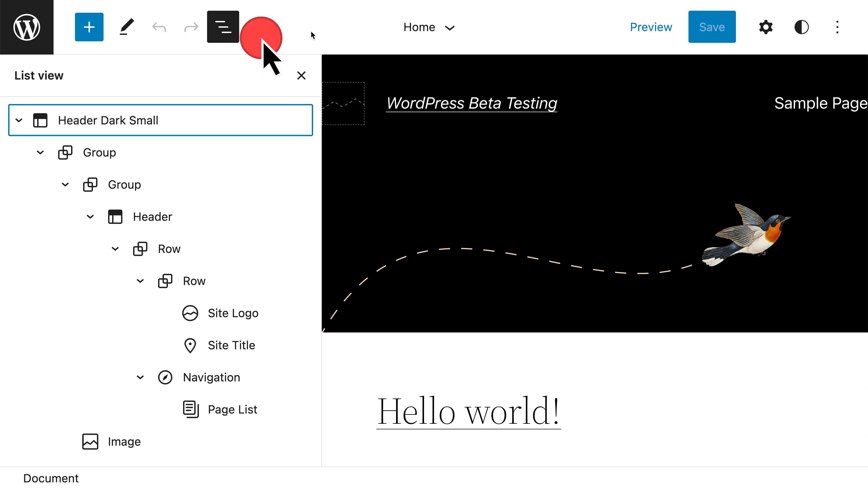The width and height of the screenshot is (868, 489).
Task: Collapse the Navigation block chevron
Action: (x=140, y=377)
